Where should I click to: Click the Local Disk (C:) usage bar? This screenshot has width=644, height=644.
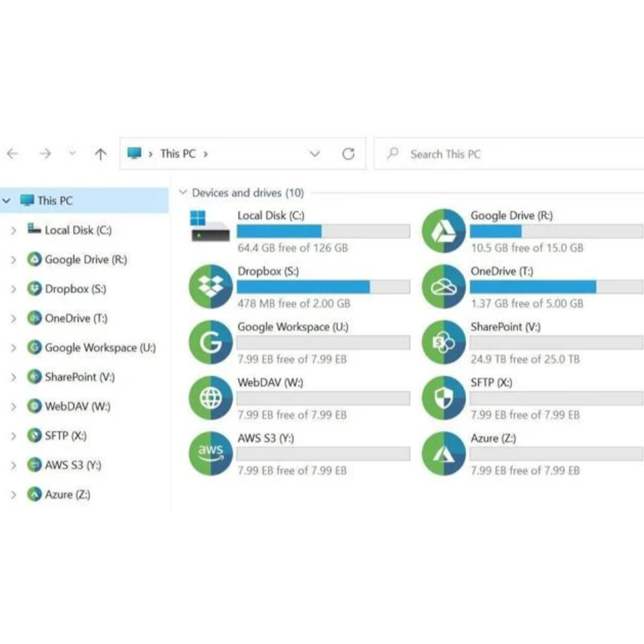tap(323, 231)
